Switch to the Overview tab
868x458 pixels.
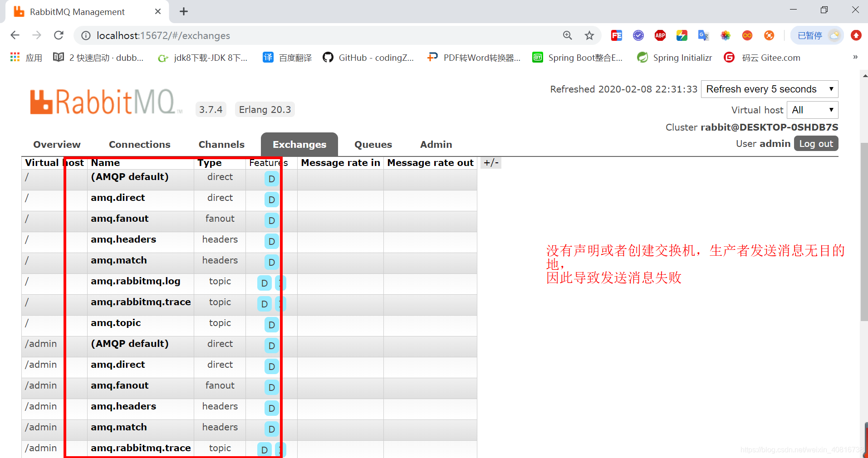point(57,144)
